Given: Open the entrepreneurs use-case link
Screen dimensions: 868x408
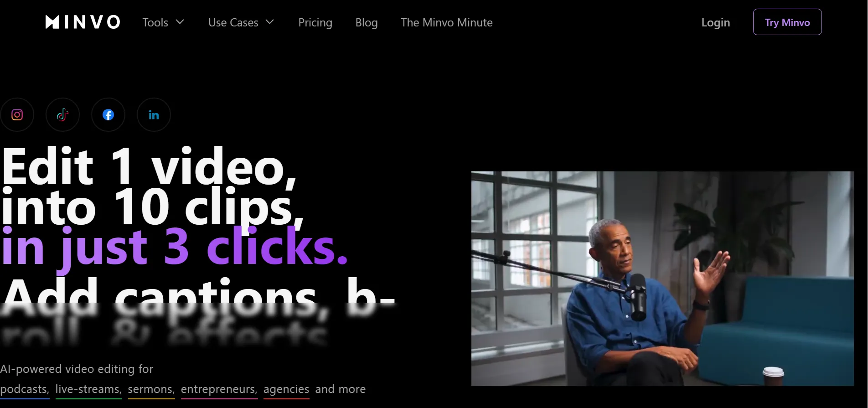Looking at the screenshot, I should [x=219, y=389].
